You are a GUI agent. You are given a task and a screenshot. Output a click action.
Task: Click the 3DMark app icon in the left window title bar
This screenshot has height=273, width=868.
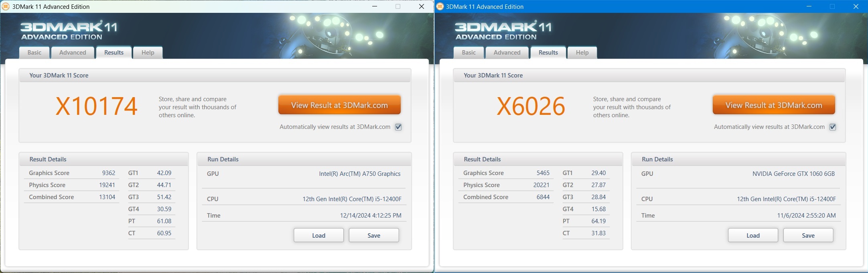point(6,6)
